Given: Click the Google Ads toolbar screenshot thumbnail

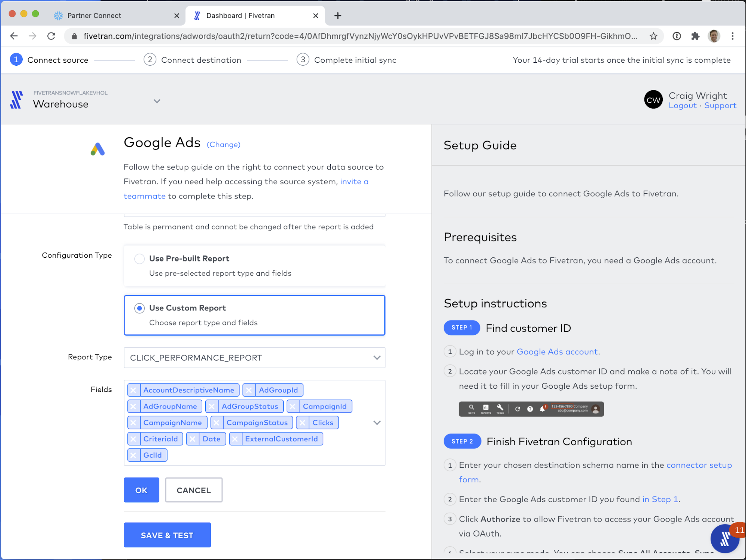Looking at the screenshot, I should coord(531,409).
